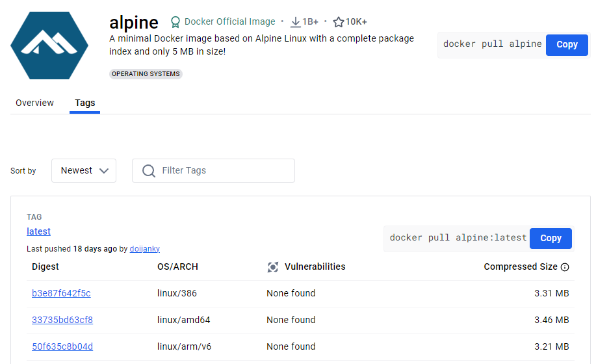This screenshot has width=596, height=364.
Task: Click the Alpine hexagon logo
Action: [49, 45]
